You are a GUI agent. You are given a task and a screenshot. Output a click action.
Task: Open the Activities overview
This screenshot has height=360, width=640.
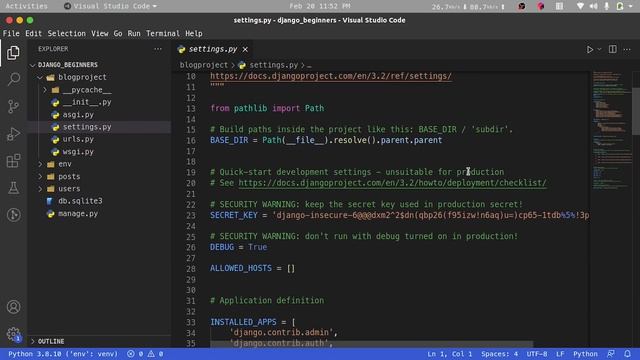pos(26,6)
